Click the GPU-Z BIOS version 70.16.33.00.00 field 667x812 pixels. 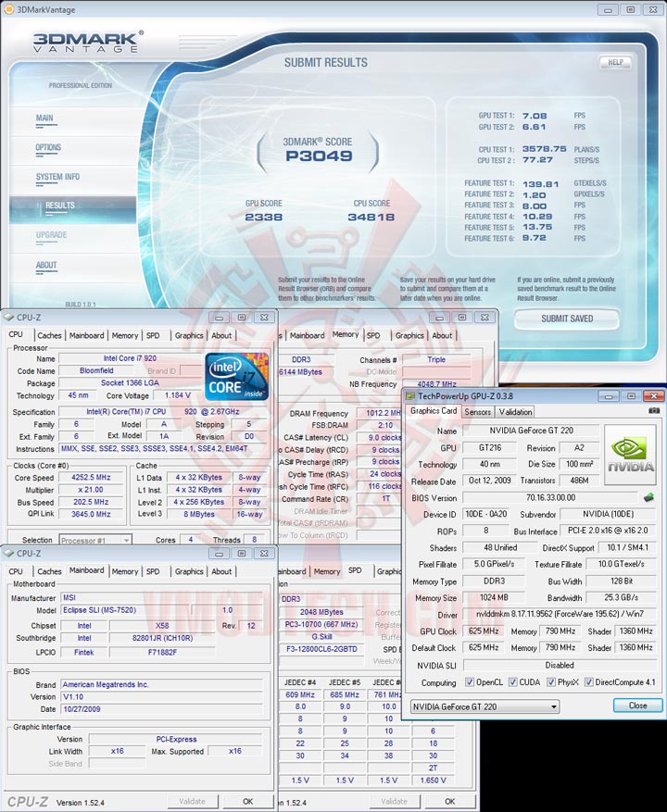(550, 497)
